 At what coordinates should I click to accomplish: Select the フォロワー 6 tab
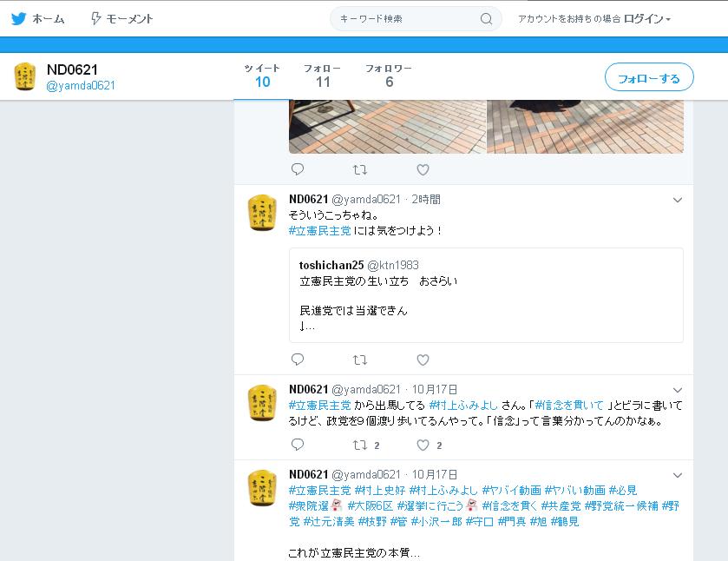pyautogui.click(x=389, y=76)
